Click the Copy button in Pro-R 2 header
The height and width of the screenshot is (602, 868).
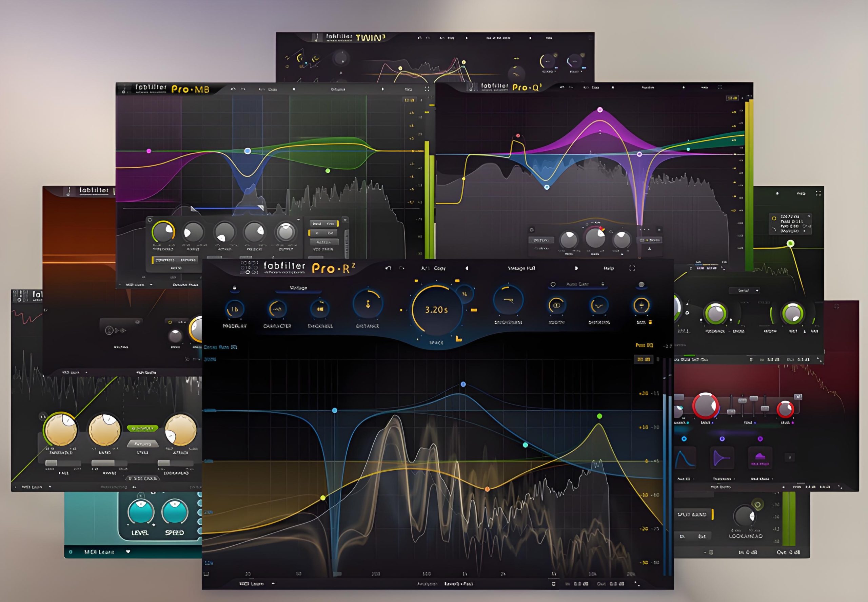[x=439, y=268]
